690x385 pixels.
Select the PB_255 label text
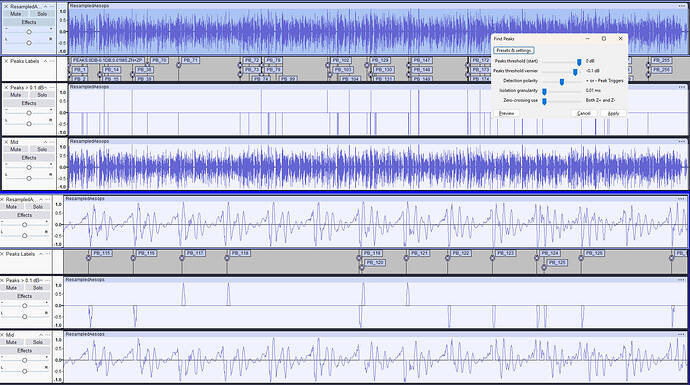[662, 60]
